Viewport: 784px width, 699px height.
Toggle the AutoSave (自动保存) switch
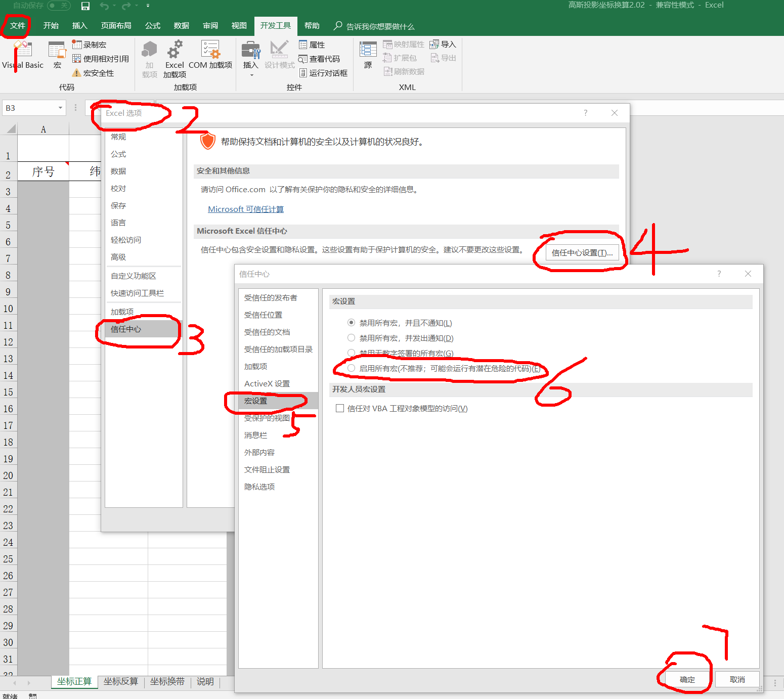(x=59, y=6)
